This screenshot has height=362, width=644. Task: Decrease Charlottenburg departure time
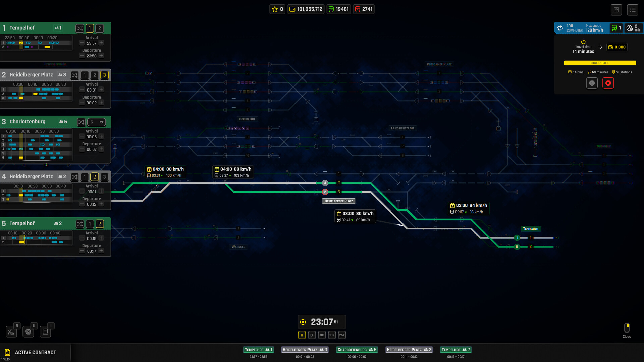[82, 149]
